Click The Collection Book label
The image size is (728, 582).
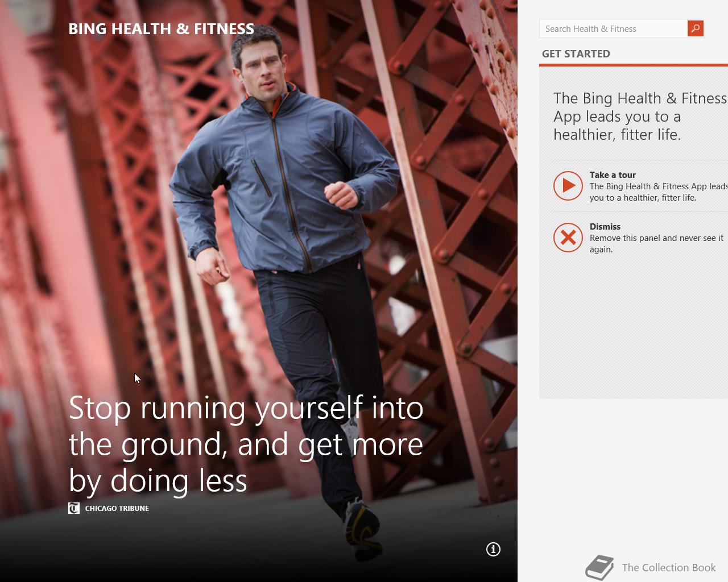[x=669, y=568]
